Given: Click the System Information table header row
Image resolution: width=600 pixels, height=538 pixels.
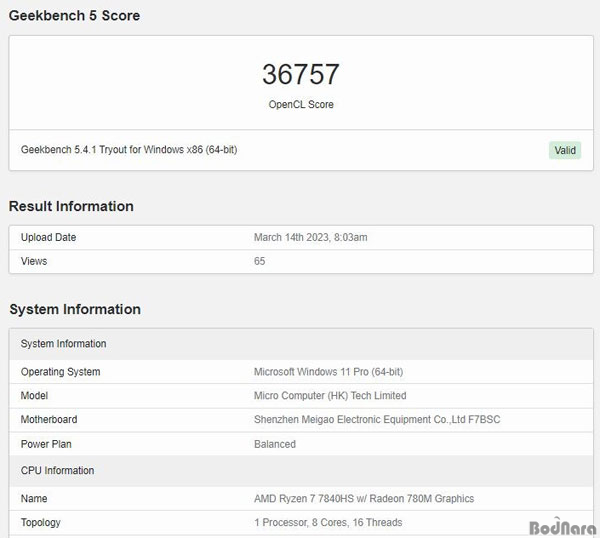Looking at the screenshot, I should point(301,344).
